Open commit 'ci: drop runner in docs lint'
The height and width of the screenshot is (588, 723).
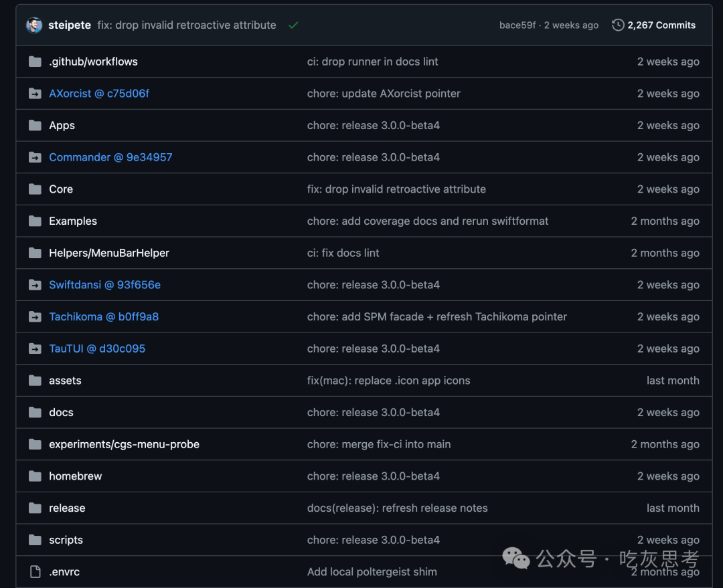373,62
